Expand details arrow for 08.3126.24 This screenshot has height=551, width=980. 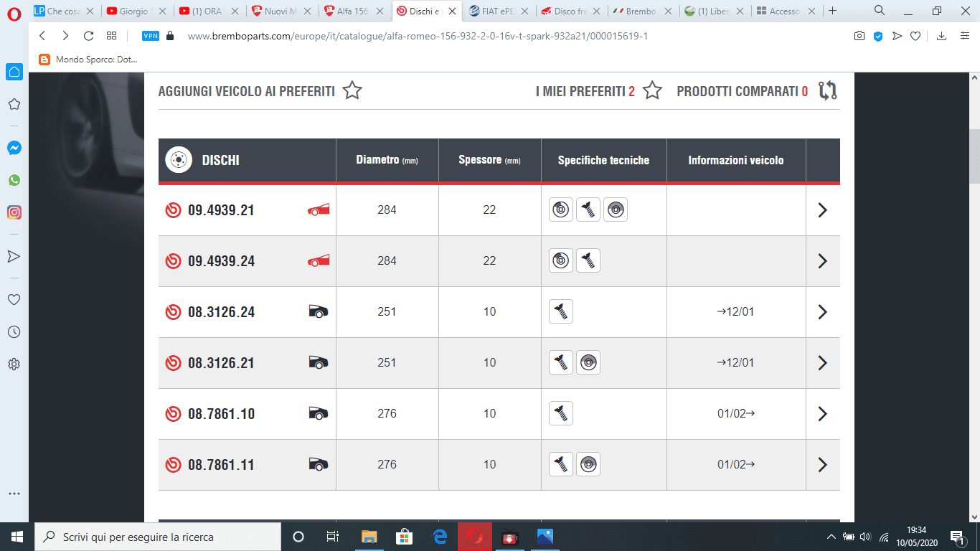(x=823, y=312)
